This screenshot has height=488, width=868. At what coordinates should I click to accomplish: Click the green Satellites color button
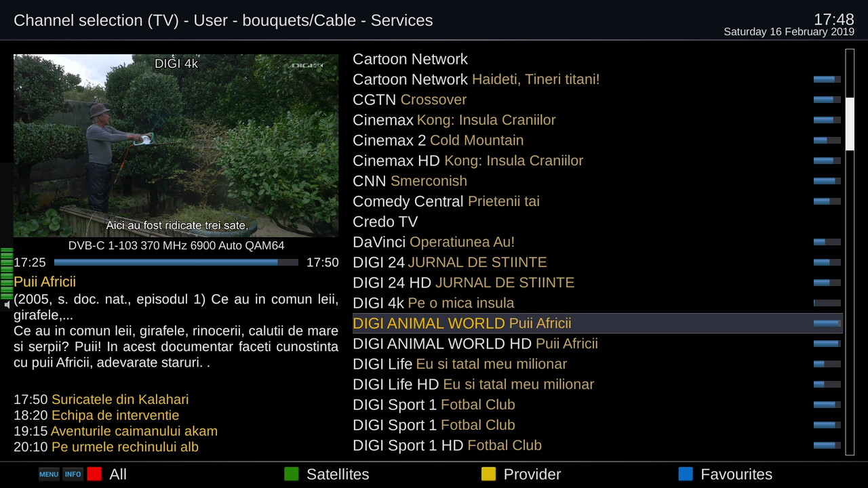tap(291, 474)
